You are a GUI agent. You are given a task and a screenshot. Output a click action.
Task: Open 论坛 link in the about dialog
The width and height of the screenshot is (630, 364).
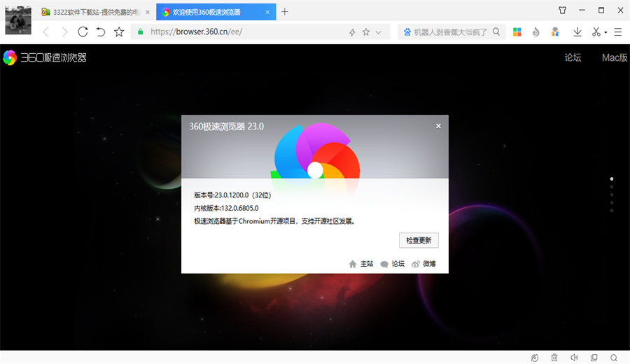[x=393, y=264]
